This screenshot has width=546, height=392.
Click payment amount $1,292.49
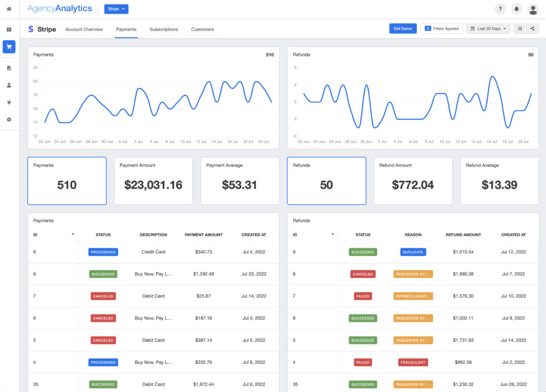(203, 274)
